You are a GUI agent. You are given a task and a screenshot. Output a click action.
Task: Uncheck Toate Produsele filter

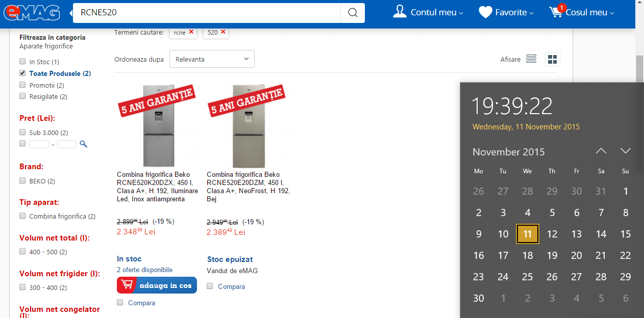[x=22, y=73]
